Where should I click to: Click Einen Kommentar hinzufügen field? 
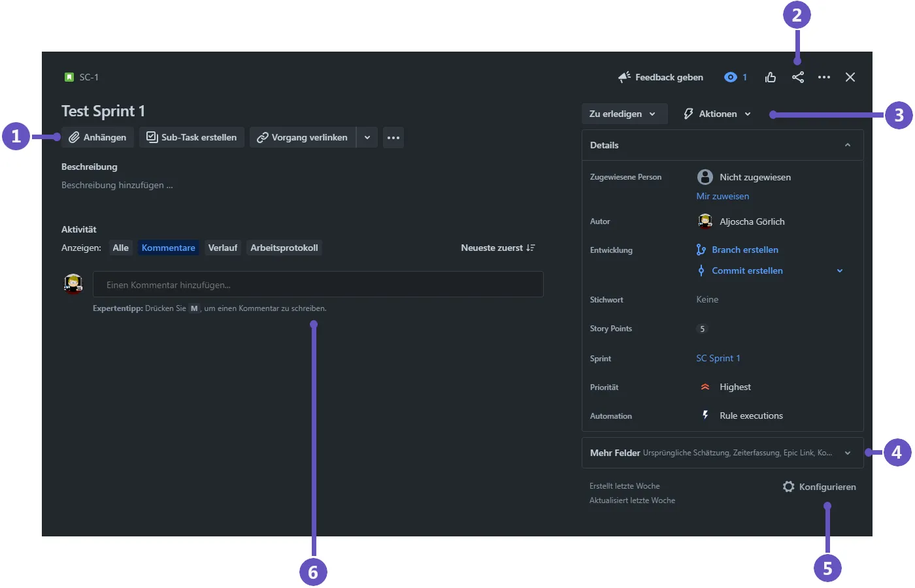[318, 284]
